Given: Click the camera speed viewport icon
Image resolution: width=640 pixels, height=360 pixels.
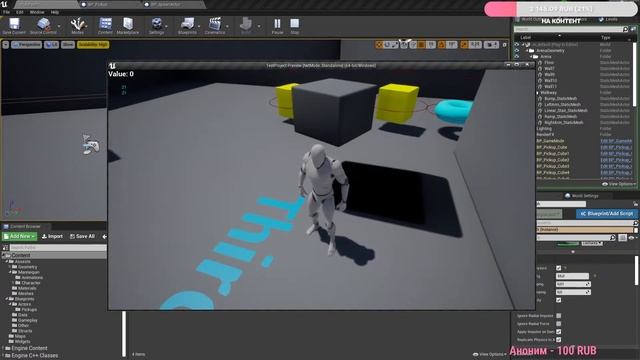Looking at the screenshot, I should click(x=491, y=44).
